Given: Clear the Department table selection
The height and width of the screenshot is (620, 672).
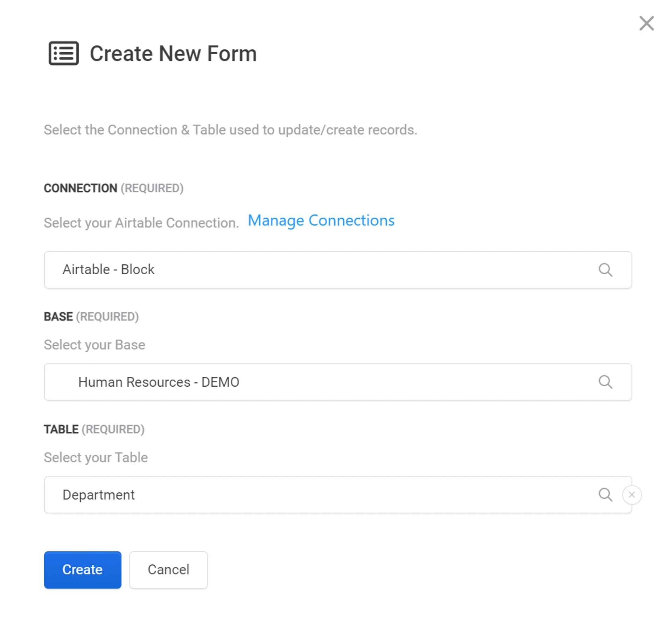Looking at the screenshot, I should 632,494.
